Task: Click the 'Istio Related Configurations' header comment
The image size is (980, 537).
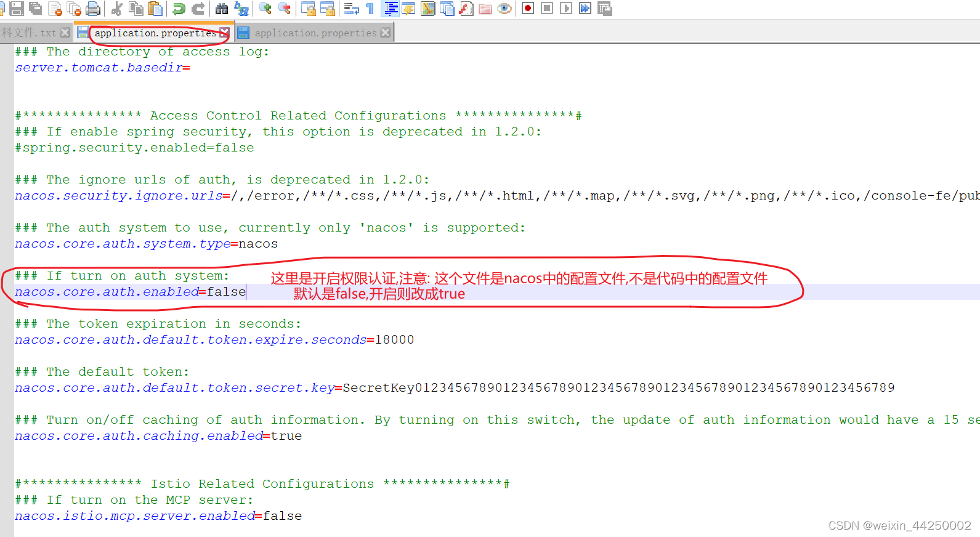Action: (x=262, y=484)
